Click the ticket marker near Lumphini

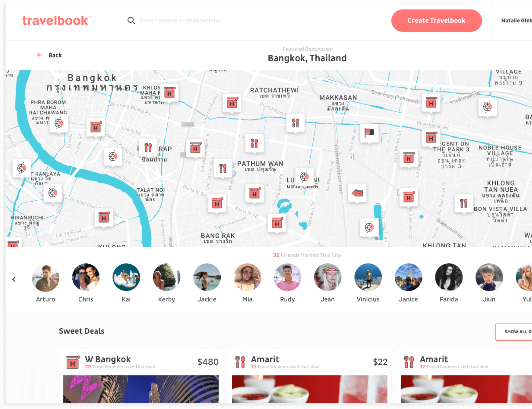pos(358,192)
